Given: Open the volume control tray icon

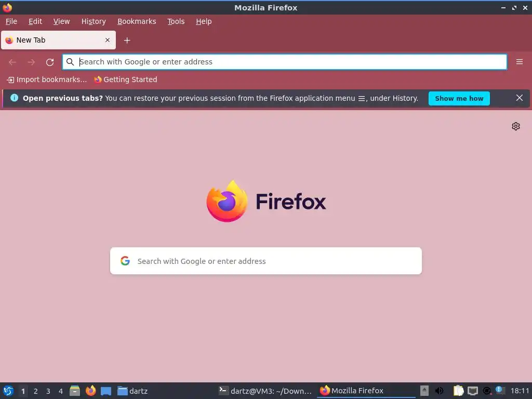Looking at the screenshot, I should (x=439, y=391).
